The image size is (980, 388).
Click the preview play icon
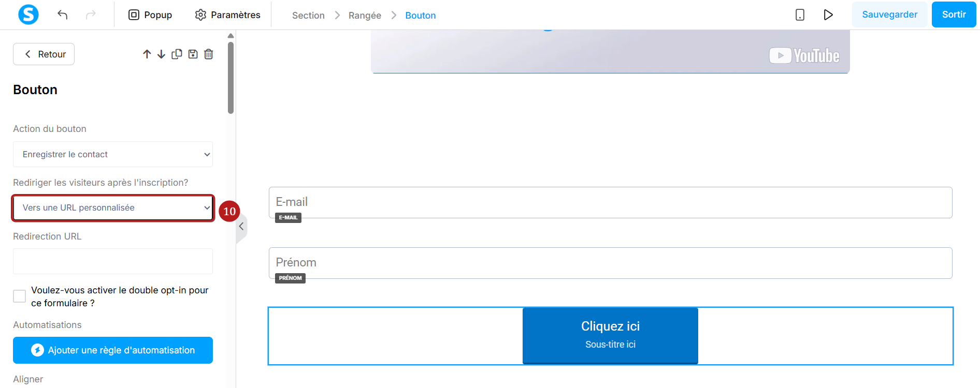(x=828, y=14)
